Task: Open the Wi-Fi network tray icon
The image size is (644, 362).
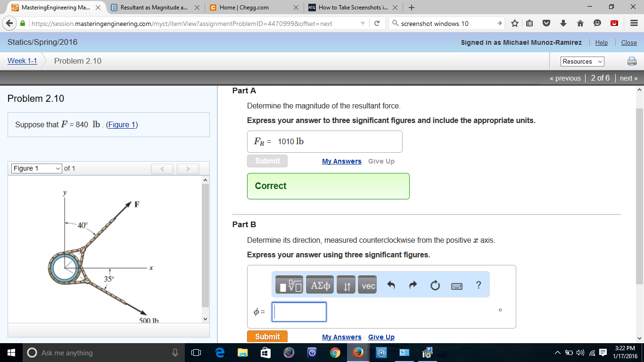Action: 591,353
